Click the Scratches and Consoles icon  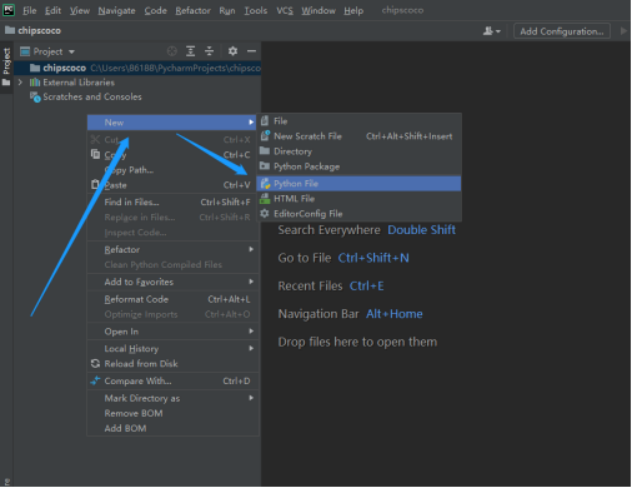(35, 97)
